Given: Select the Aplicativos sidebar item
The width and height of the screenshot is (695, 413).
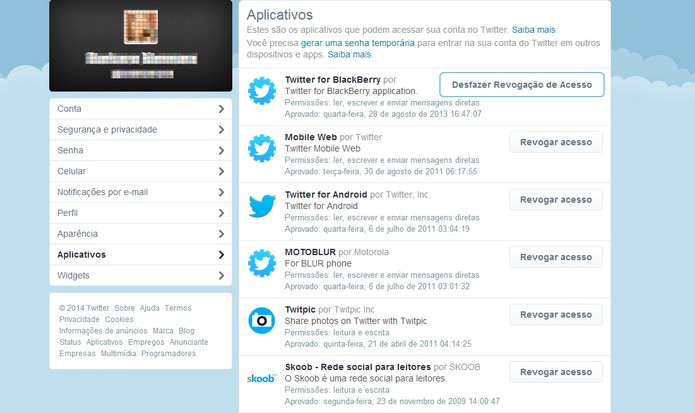Looking at the screenshot, I should [x=141, y=254].
